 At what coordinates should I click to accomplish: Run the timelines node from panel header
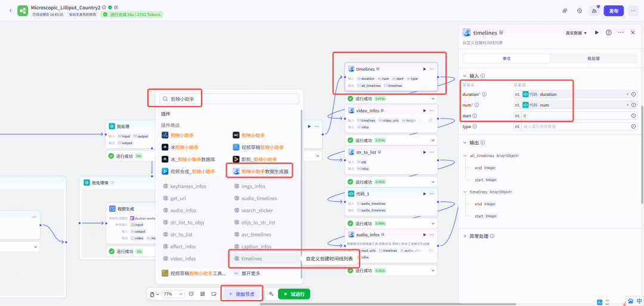(597, 33)
